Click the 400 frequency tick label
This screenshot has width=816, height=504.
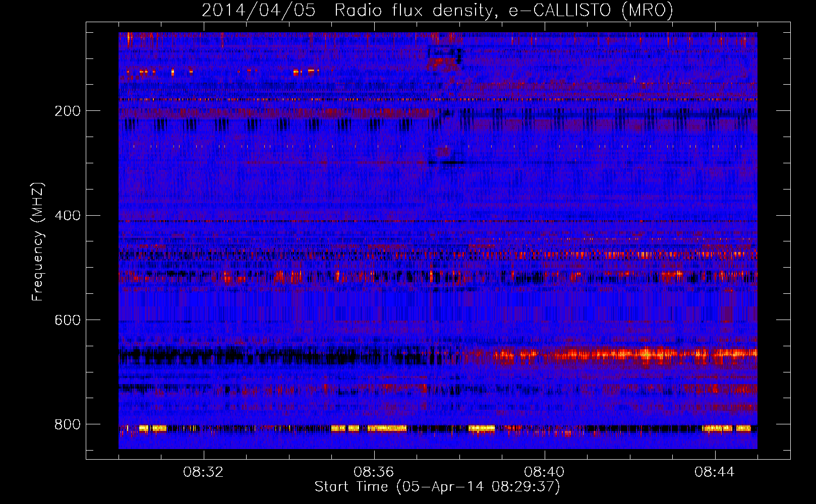pyautogui.click(x=68, y=216)
